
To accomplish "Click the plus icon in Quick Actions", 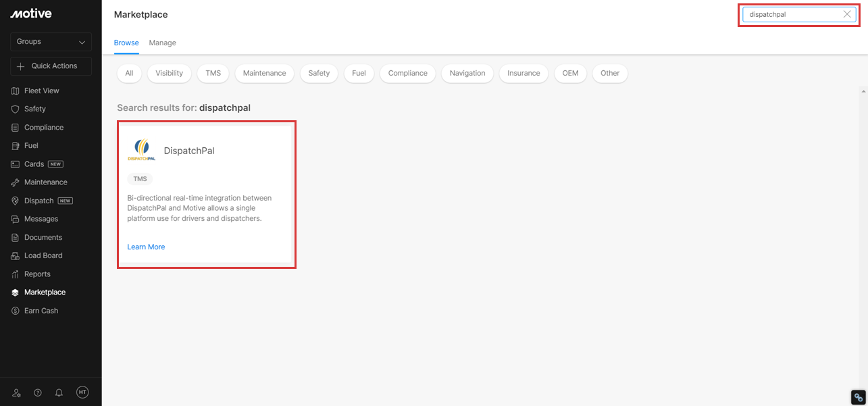I will click(20, 66).
